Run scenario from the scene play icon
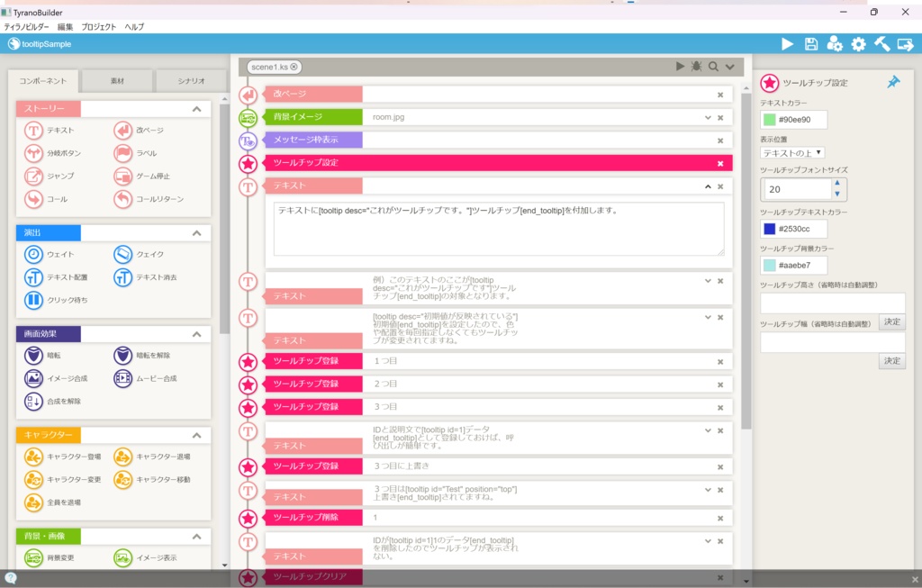Viewport: 922px width, 588px height. (680, 67)
